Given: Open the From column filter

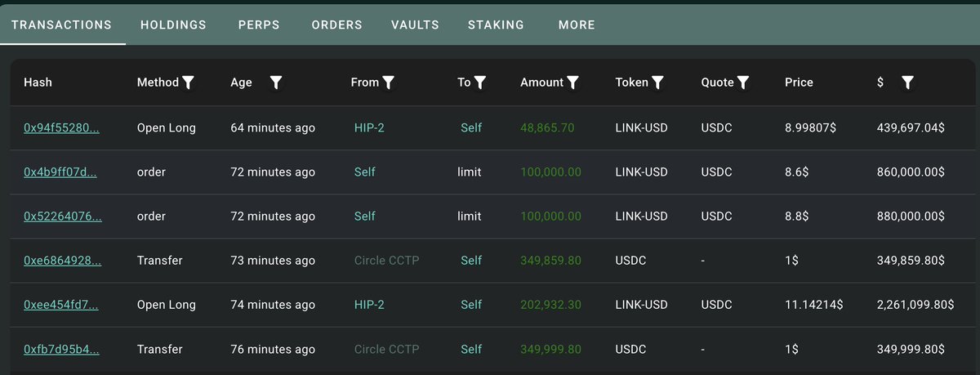Looking at the screenshot, I should click(389, 83).
